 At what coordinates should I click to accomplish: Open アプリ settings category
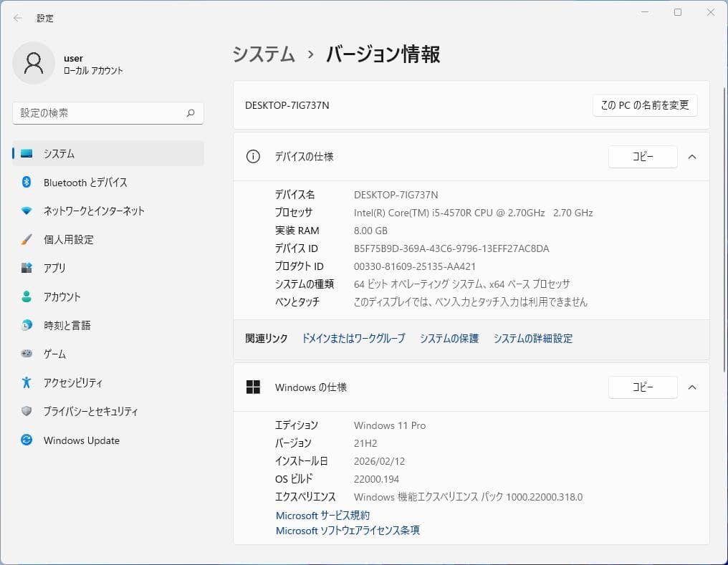tap(107, 268)
